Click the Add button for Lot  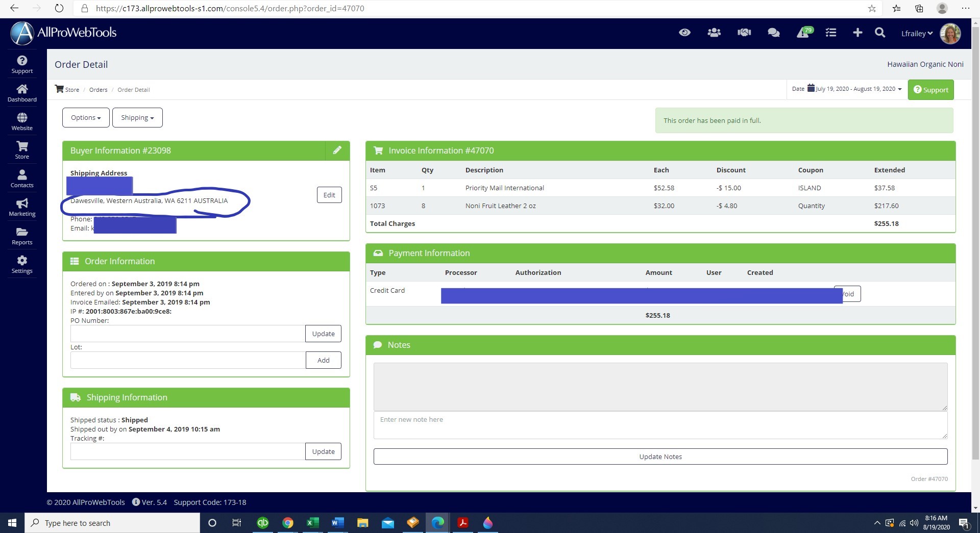pos(324,360)
